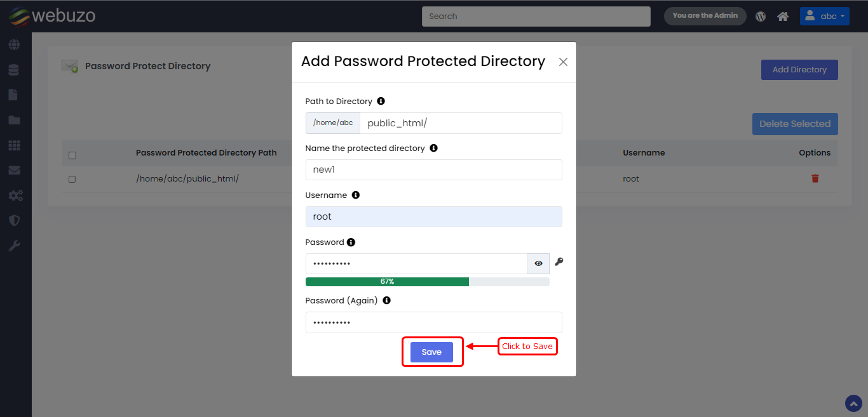The height and width of the screenshot is (417, 868).
Task: Tick the checkbox for /home/abc/public_html/ row
Action: pos(72,180)
